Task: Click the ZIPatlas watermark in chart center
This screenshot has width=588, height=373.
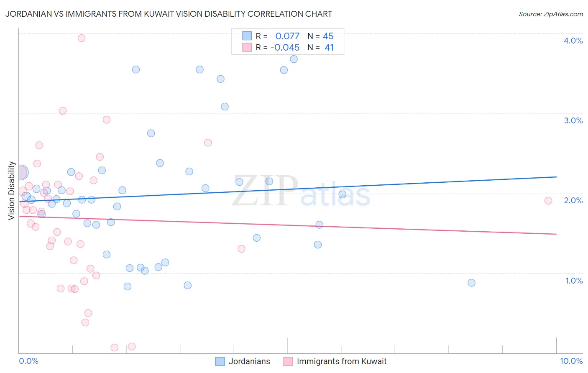Action: (301, 191)
